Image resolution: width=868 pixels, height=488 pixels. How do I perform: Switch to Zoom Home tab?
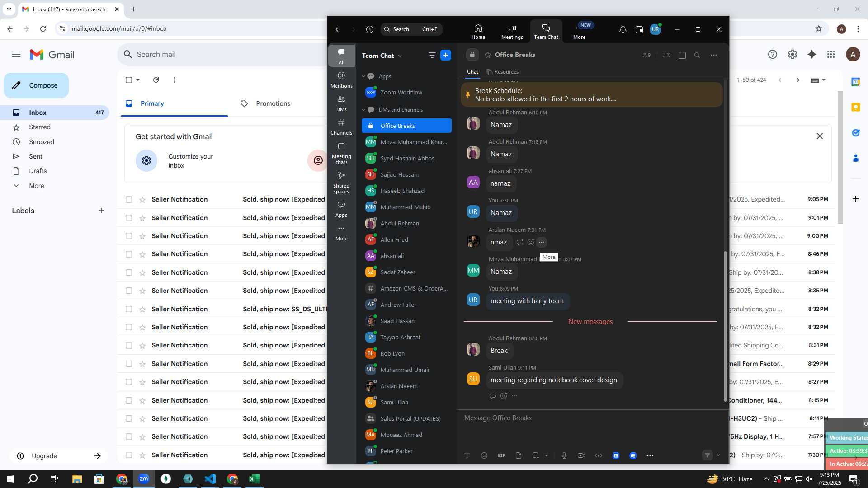[478, 32]
